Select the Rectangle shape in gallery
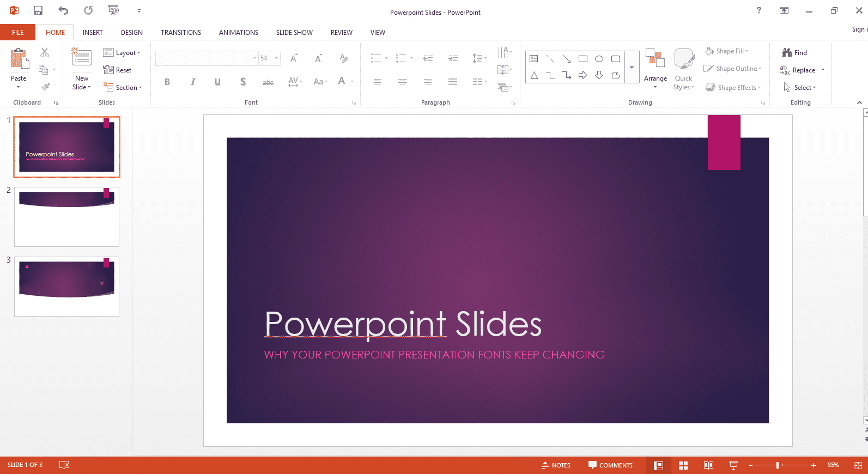 point(583,59)
